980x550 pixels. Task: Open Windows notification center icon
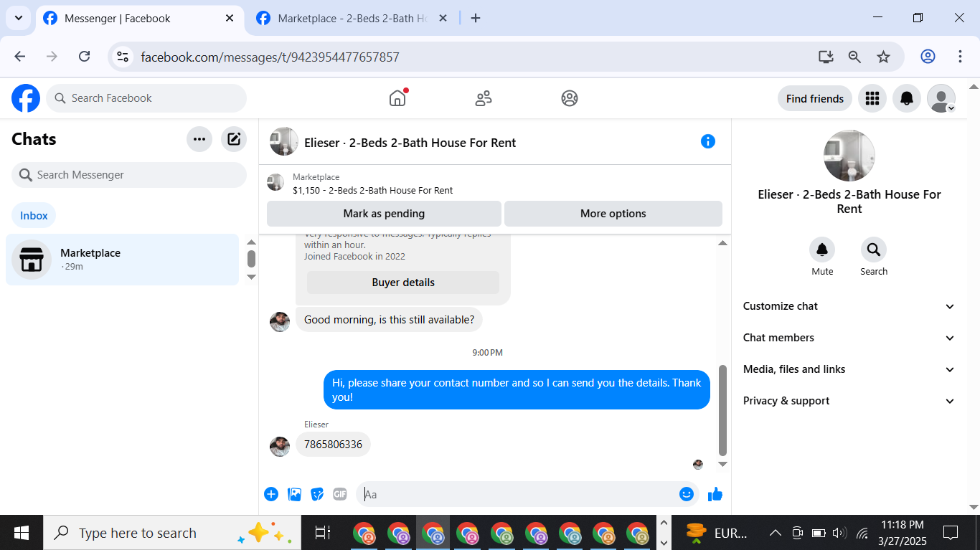(x=951, y=533)
